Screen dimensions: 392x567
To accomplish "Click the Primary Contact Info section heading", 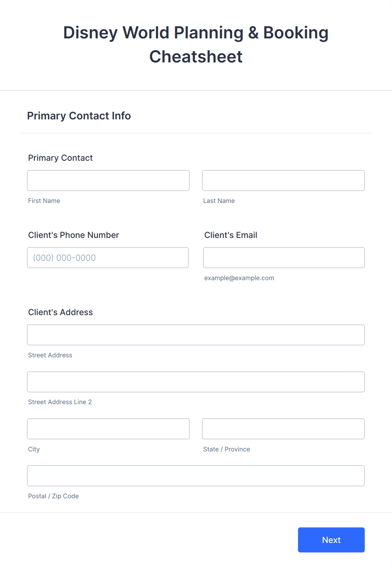I will [x=79, y=116].
